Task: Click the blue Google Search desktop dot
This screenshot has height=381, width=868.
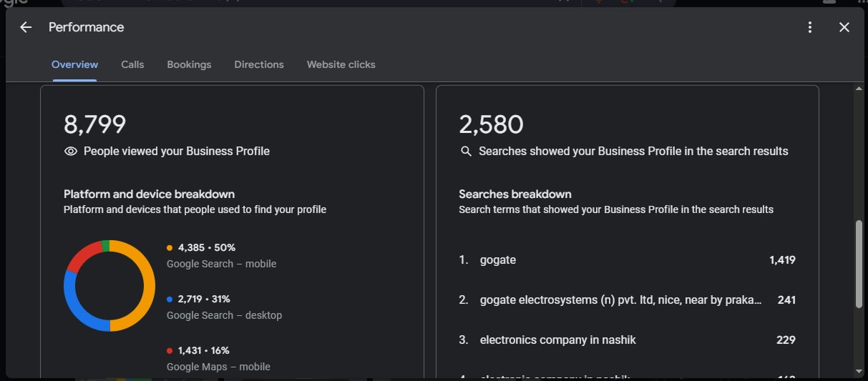Action: point(170,300)
